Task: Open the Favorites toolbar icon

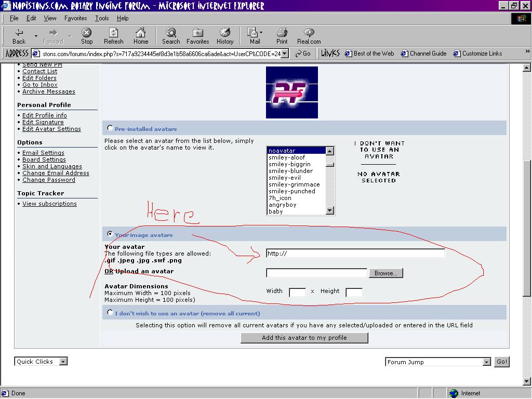Action: [x=197, y=33]
